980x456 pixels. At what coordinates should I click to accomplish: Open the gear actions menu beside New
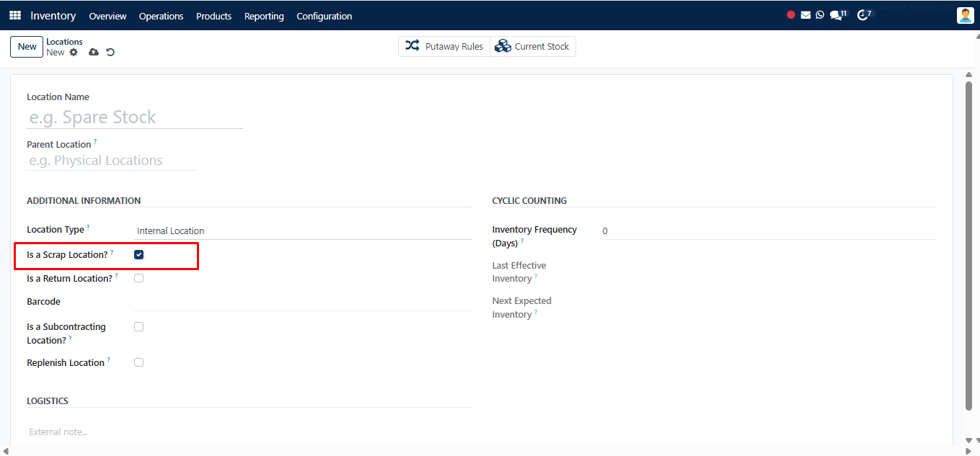74,53
